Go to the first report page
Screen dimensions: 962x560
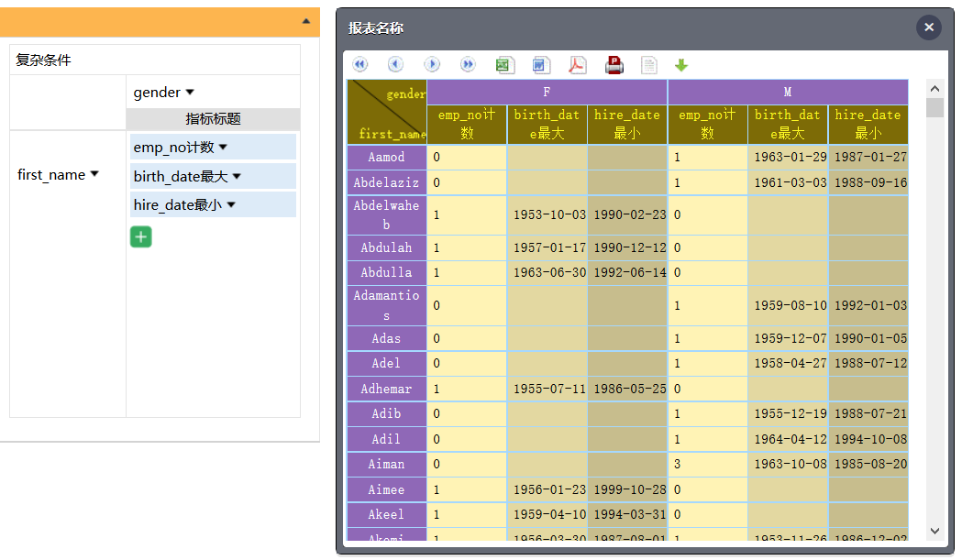tap(360, 65)
